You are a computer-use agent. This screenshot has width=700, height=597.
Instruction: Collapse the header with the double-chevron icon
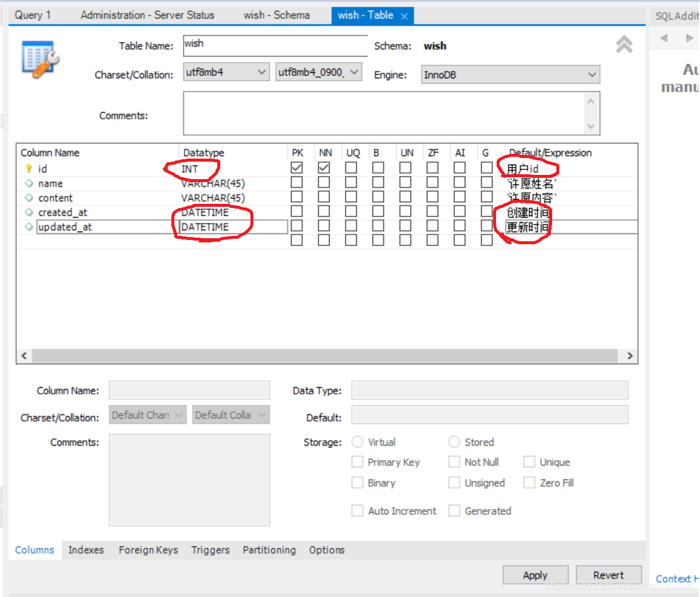coord(623,45)
